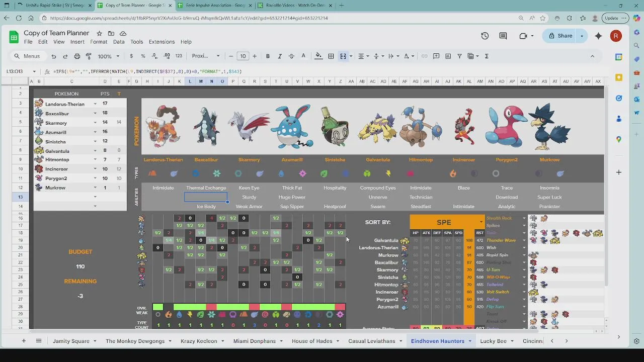
Task: Switch to the Miami Donphans sheet
Action: (254, 341)
